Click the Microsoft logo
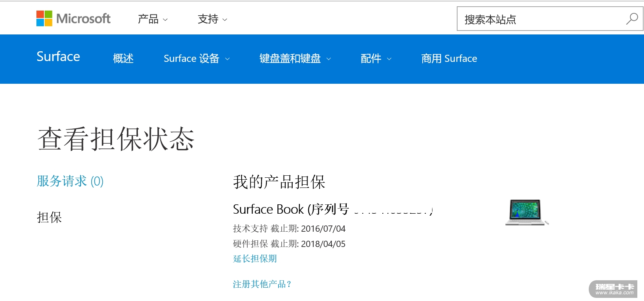 click(73, 18)
